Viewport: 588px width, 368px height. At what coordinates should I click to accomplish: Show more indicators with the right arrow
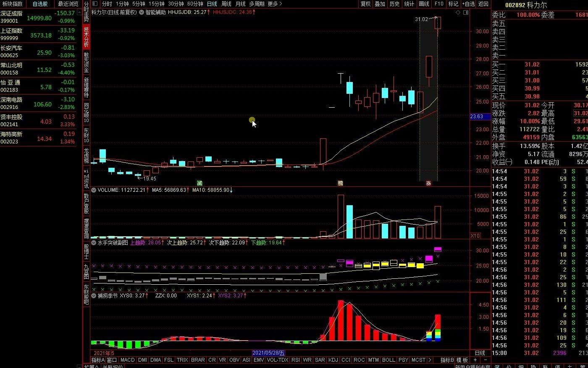(430, 360)
